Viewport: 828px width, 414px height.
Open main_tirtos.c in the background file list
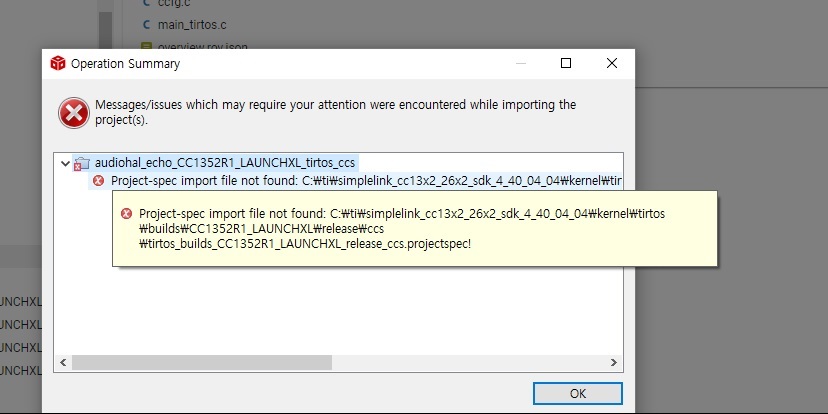tap(195, 24)
